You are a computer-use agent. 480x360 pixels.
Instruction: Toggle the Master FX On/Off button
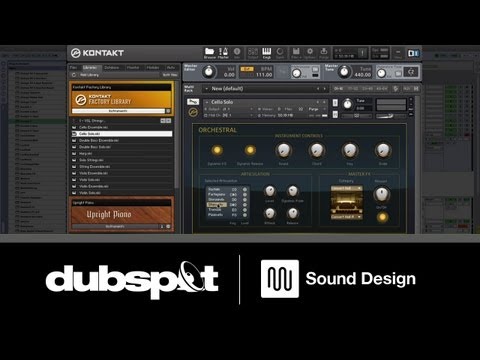(382, 217)
